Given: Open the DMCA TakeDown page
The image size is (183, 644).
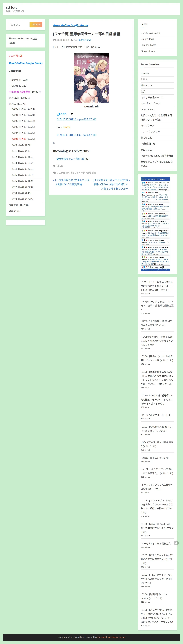Looking at the screenshot, I should tap(150, 33).
